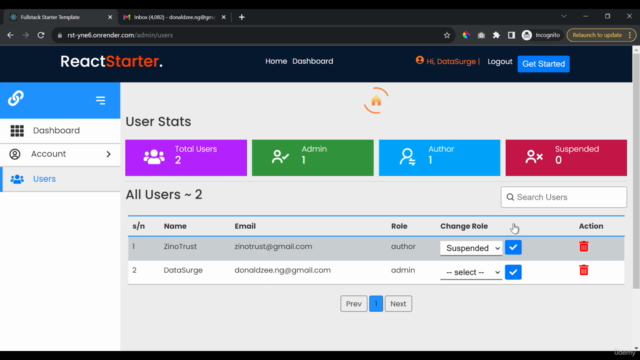
Task: Open the tab search chevron in title bar
Action: (x=564, y=16)
